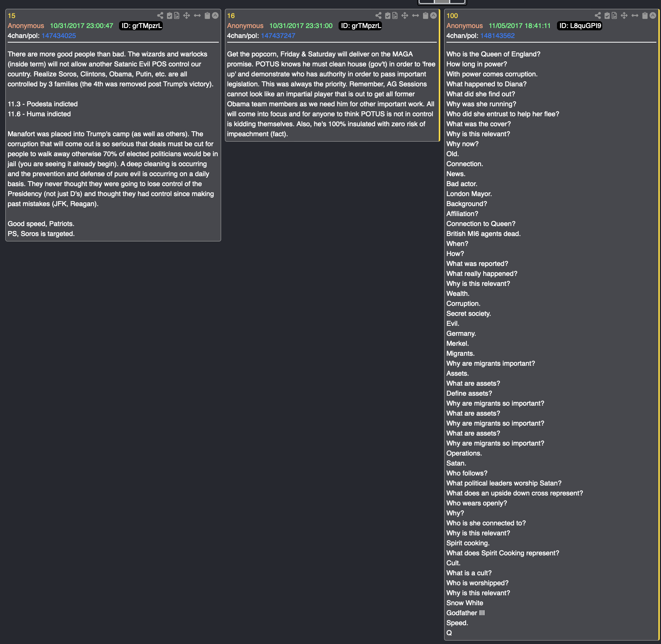Share post 100 using its share icon
Viewport: 661px width, 644px height.
pyautogui.click(x=598, y=16)
